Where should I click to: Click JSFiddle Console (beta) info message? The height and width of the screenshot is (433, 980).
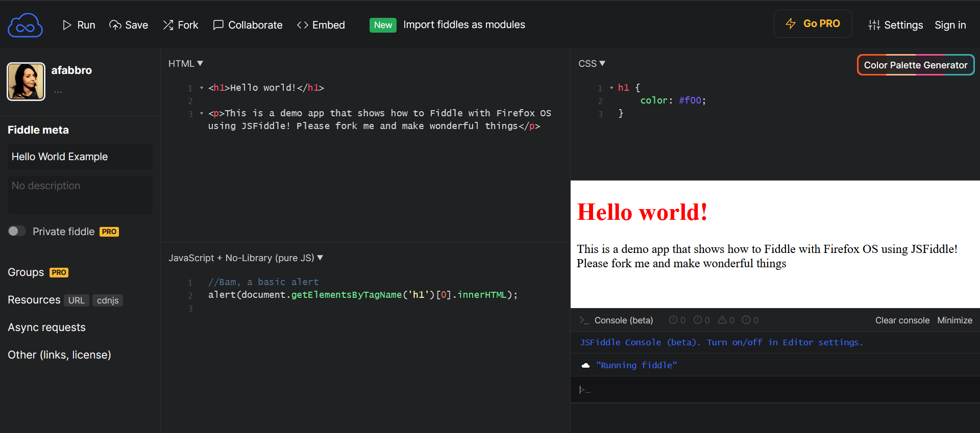pyautogui.click(x=721, y=342)
